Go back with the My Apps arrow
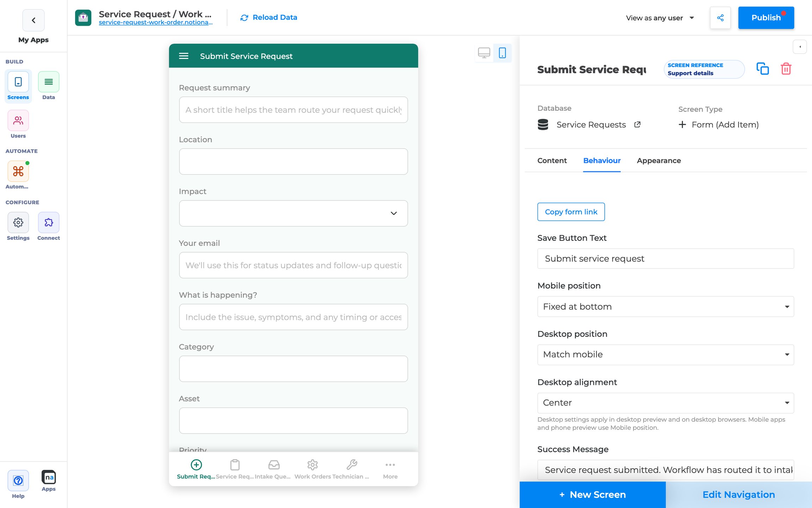The height and width of the screenshot is (508, 812). point(33,20)
